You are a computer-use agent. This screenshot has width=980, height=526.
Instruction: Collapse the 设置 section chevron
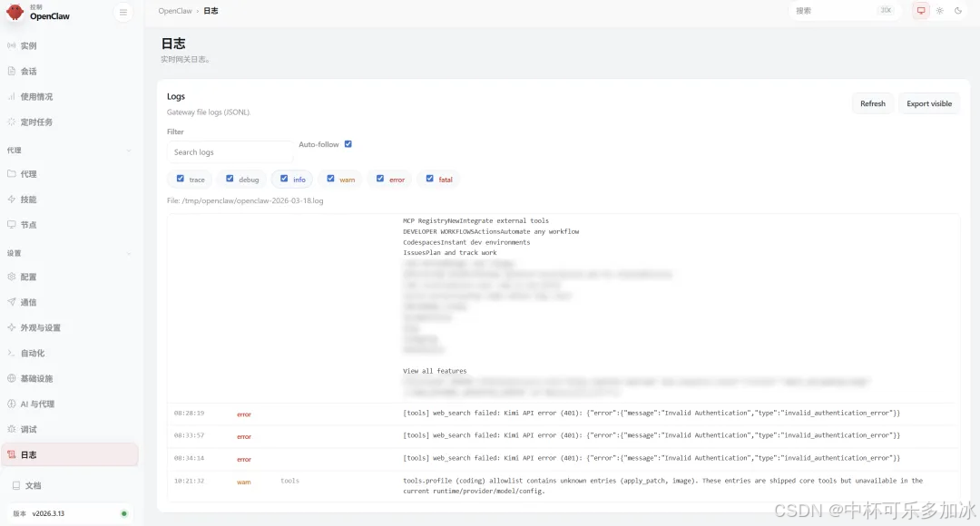(129, 254)
